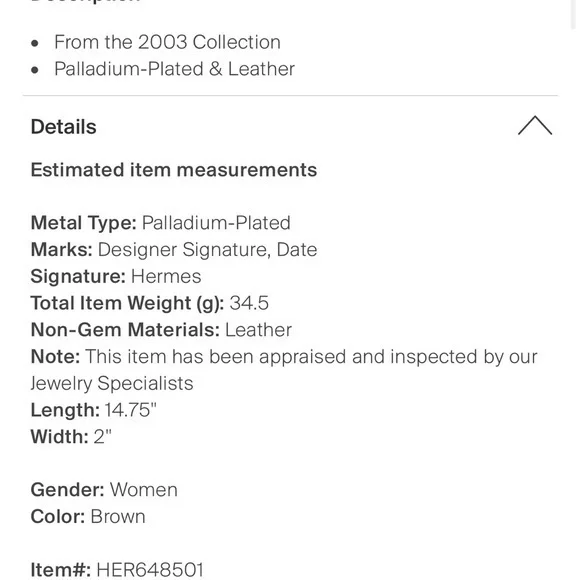Click the Details section heading
The width and height of the screenshot is (580, 580).
pos(64,127)
